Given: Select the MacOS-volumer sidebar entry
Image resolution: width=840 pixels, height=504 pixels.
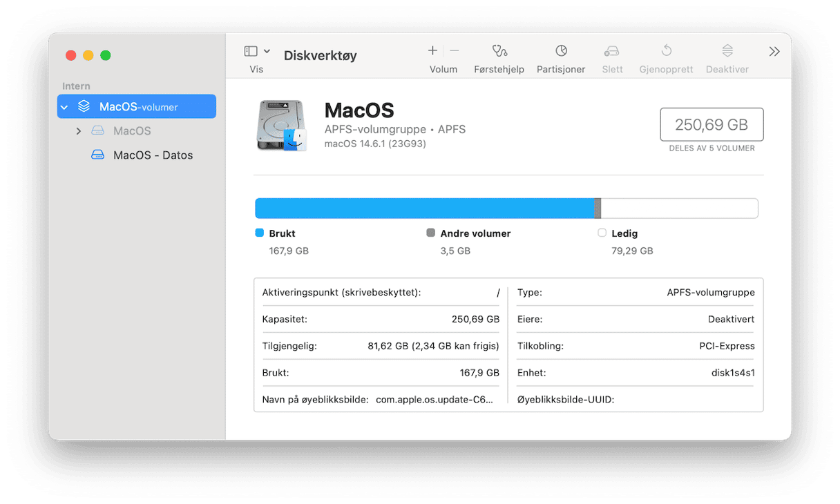Looking at the screenshot, I should coord(137,106).
